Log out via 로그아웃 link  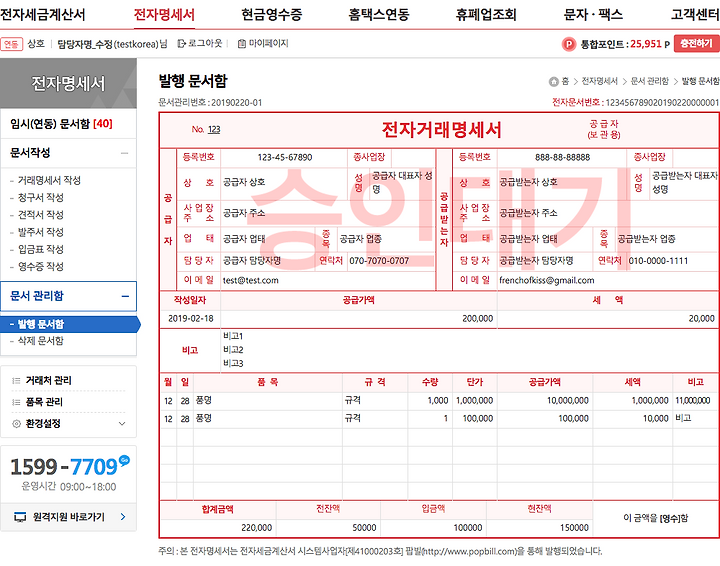[x=205, y=44]
